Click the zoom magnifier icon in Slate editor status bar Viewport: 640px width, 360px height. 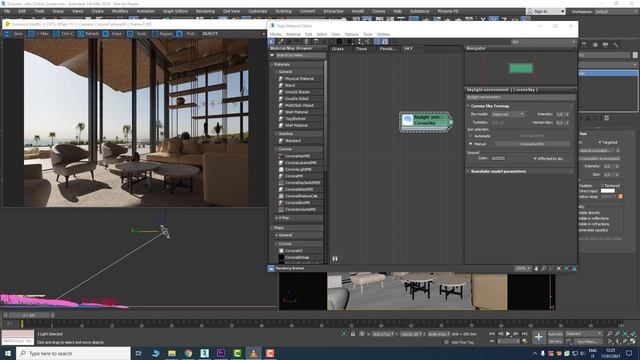(x=544, y=269)
